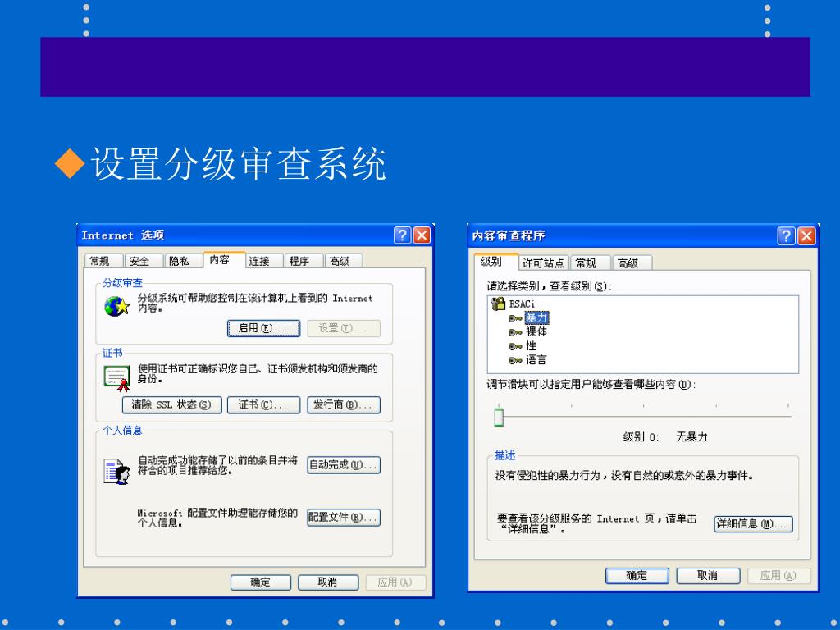
Task: Click the 设置分级审查系统 heading text
Action: coord(239,163)
